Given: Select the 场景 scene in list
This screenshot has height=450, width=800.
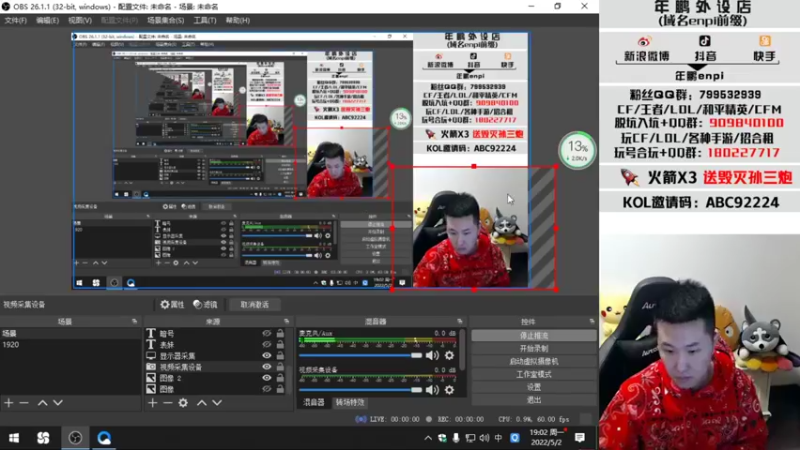Looking at the screenshot, I should tap(70, 333).
